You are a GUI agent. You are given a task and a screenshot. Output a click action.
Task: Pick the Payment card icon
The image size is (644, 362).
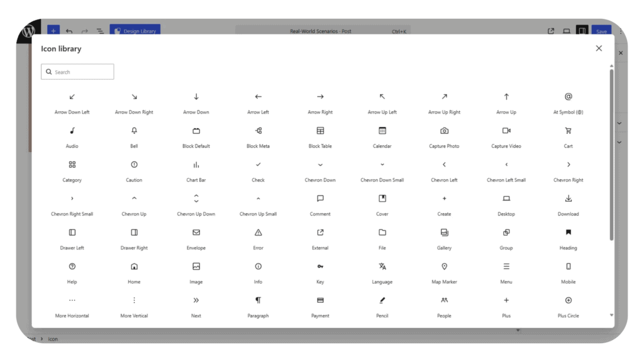pyautogui.click(x=320, y=300)
